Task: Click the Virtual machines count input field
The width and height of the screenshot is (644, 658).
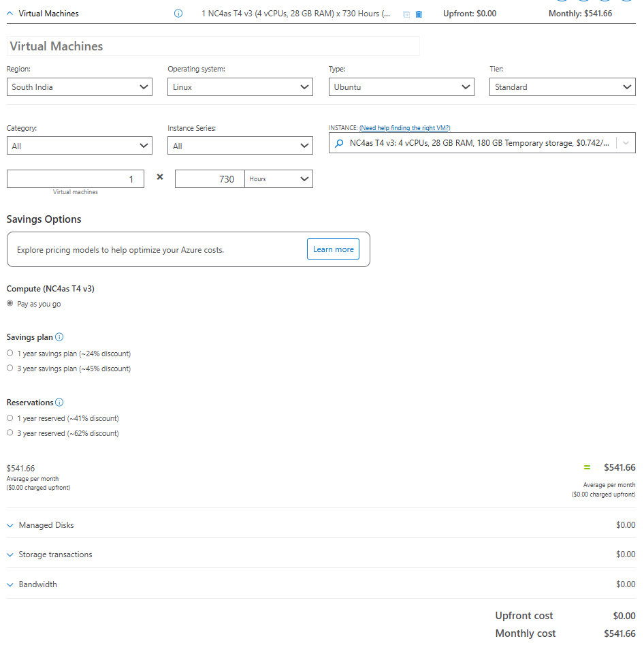Action: pyautogui.click(x=76, y=178)
